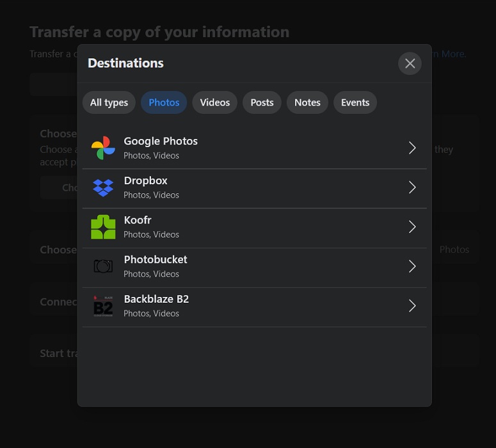
Task: Switch to the Posts filter
Action: click(262, 102)
